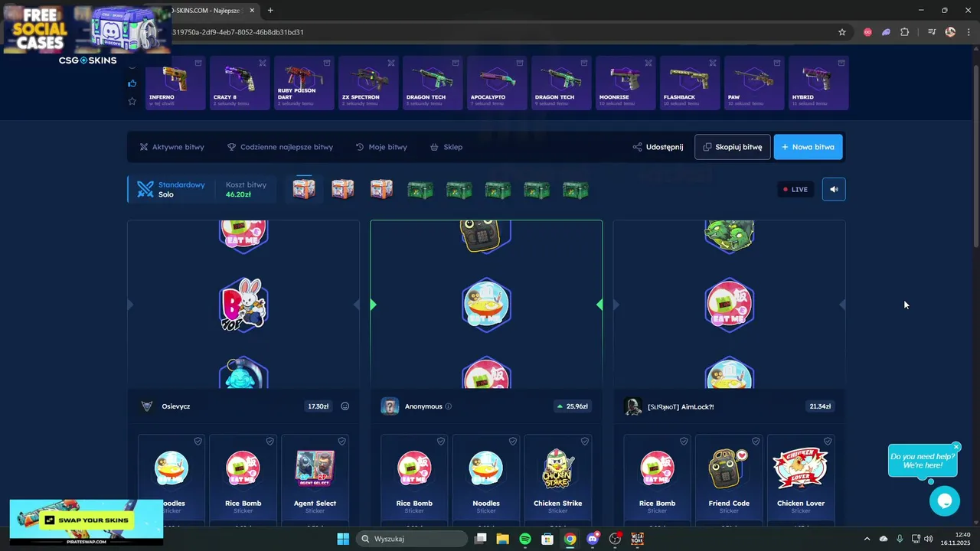The width and height of the screenshot is (980, 551).
Task: Click the Udostępnij share button
Action: click(658, 147)
